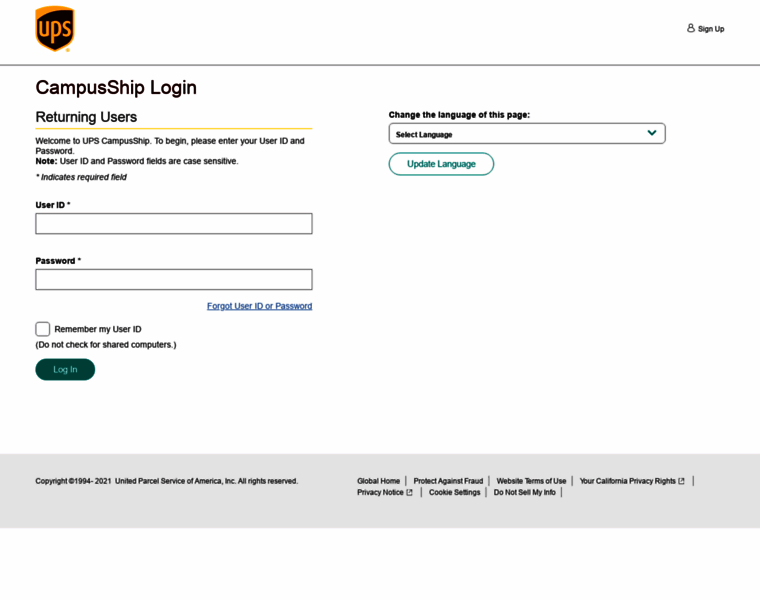
Task: Open Website Terms of Use link
Action: coord(531,481)
